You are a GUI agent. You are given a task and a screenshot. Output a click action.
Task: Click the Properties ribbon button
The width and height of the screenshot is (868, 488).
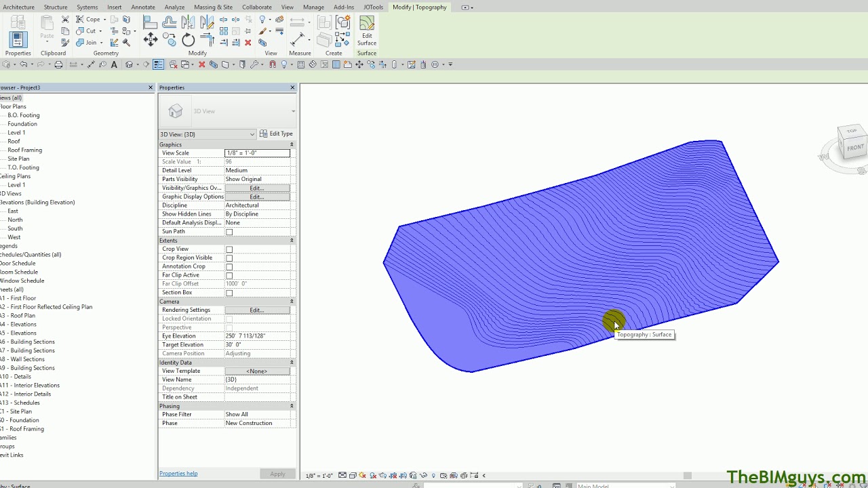coord(18,39)
